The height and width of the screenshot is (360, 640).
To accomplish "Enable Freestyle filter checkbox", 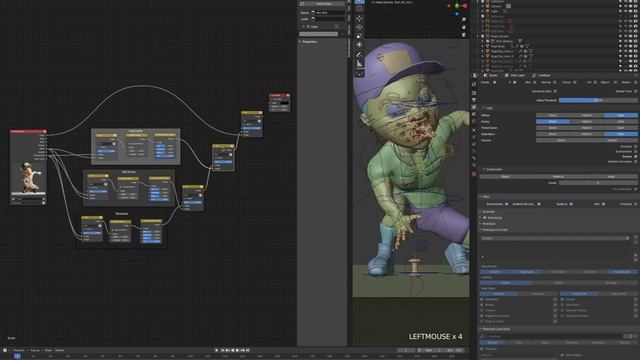I will pos(636,204).
